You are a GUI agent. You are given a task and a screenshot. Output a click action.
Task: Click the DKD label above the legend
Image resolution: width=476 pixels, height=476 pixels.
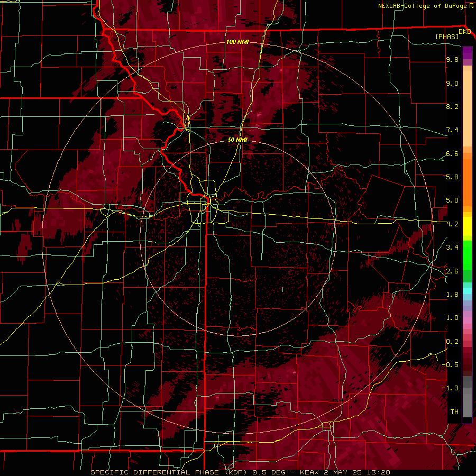point(465,32)
